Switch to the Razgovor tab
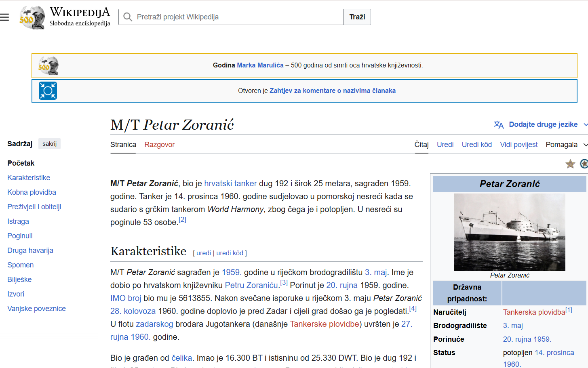588x368 pixels. (159, 145)
